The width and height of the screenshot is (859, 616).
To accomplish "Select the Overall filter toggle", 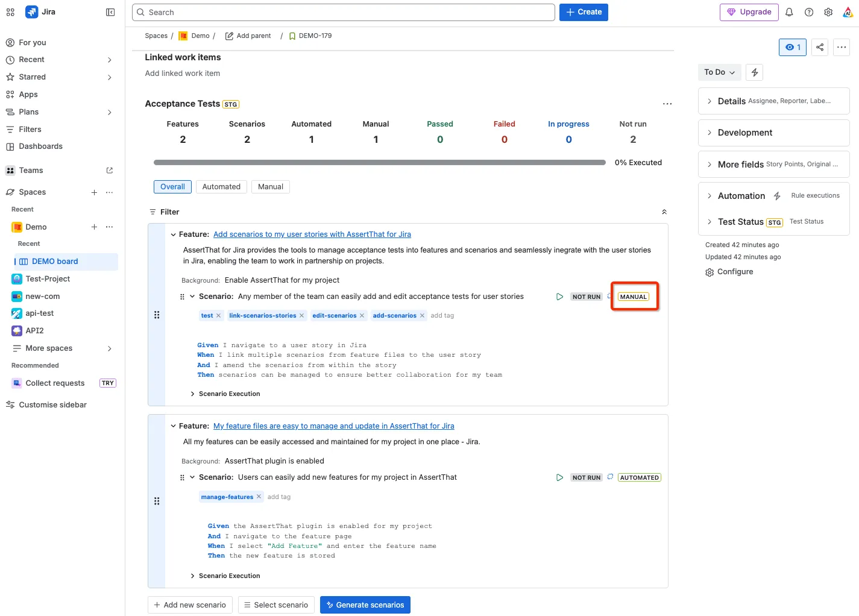I will click(172, 187).
